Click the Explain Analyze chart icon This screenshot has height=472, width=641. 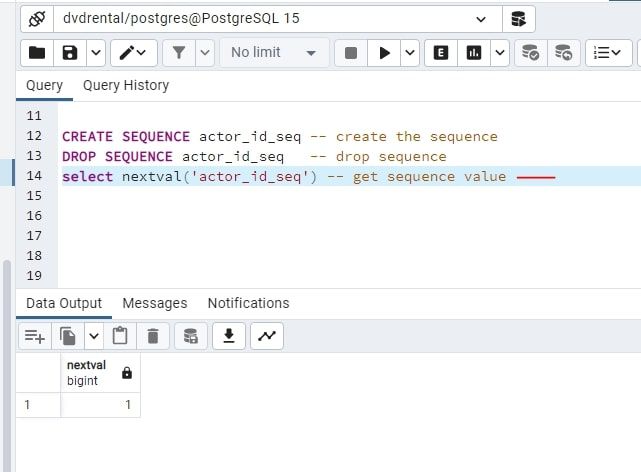[474, 53]
